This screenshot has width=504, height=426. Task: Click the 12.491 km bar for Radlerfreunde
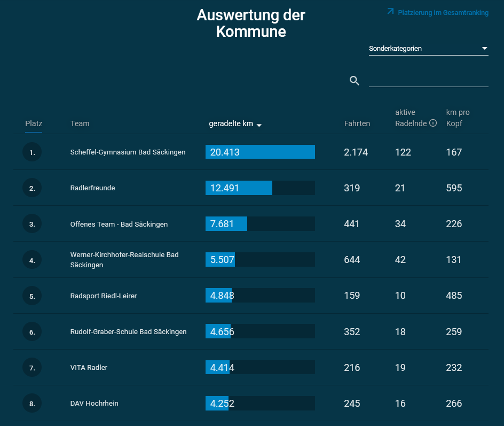[260, 188]
